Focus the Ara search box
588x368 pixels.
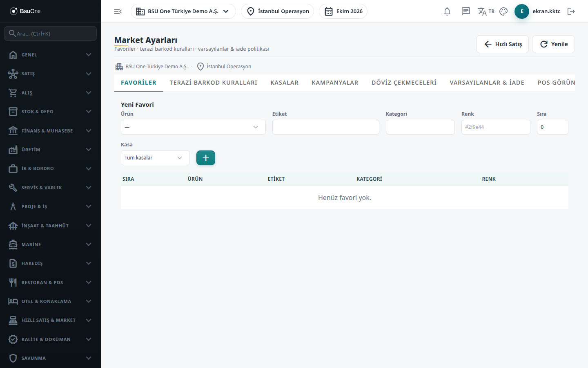51,34
